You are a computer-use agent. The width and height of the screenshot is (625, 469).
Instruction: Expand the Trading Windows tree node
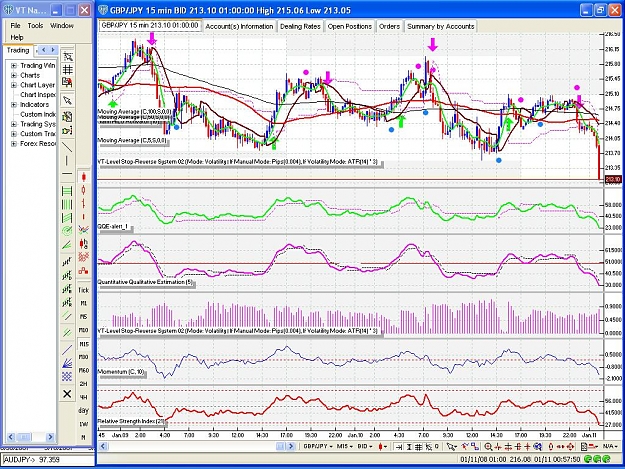pos(14,66)
